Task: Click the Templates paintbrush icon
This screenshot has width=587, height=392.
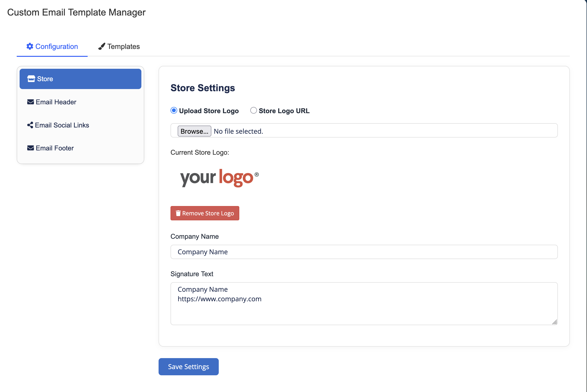Action: (x=101, y=46)
